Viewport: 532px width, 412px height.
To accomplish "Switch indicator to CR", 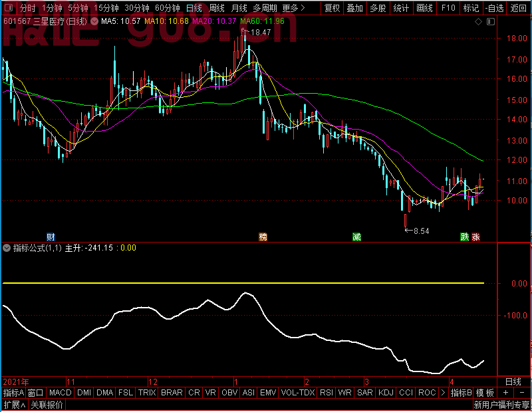I will point(194,393).
